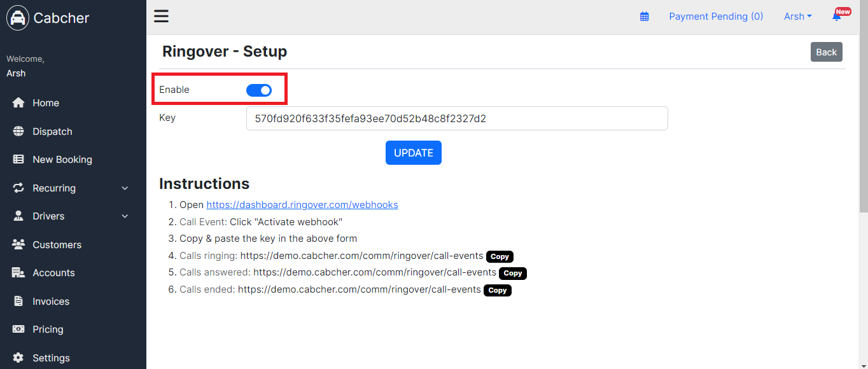Screen dimensions: 868x369
Task: Open the dashboard.ringover.com webhooks link
Action: 302,205
